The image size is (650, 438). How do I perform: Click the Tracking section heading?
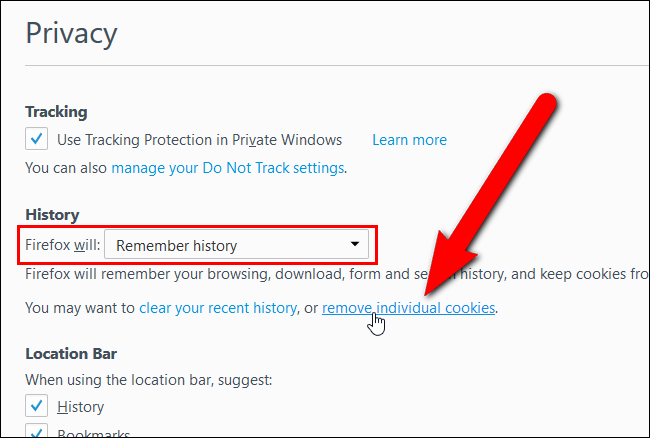(56, 112)
